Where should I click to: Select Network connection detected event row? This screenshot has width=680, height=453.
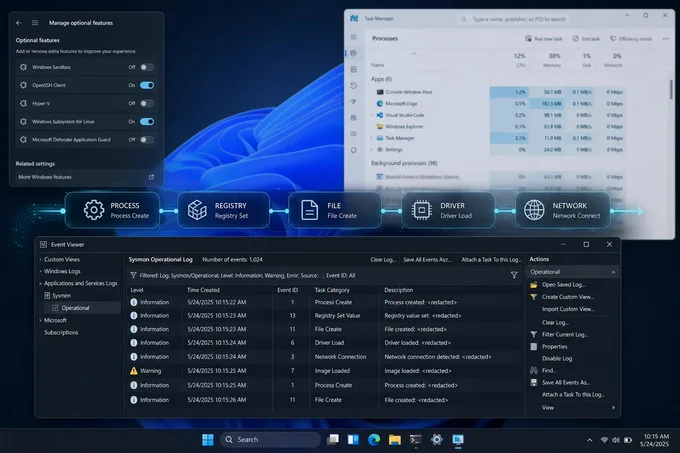point(325,357)
